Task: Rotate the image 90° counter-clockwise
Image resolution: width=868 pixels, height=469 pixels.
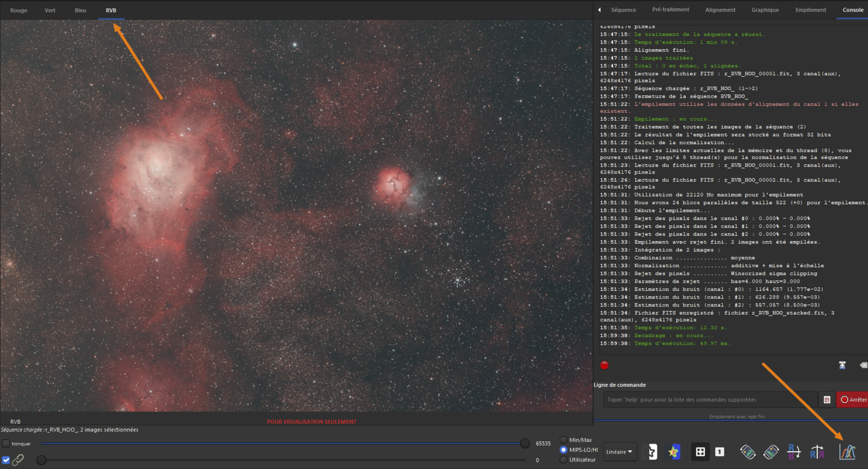Action: click(x=748, y=452)
